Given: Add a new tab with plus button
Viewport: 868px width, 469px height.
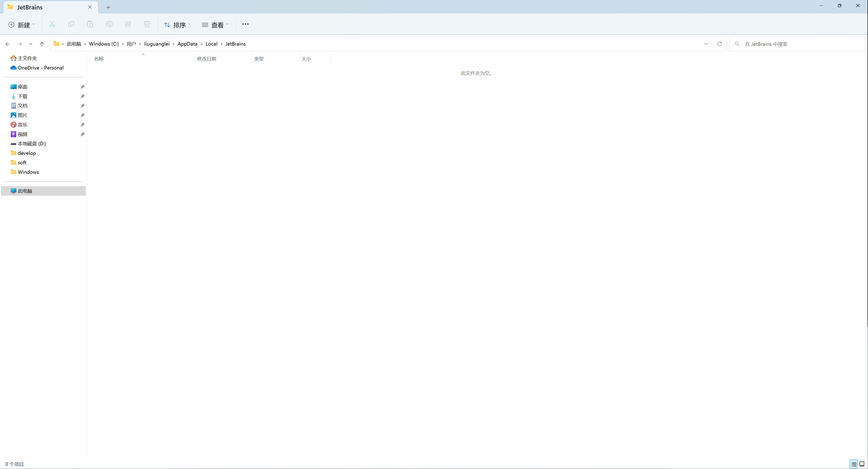Looking at the screenshot, I should click(108, 7).
